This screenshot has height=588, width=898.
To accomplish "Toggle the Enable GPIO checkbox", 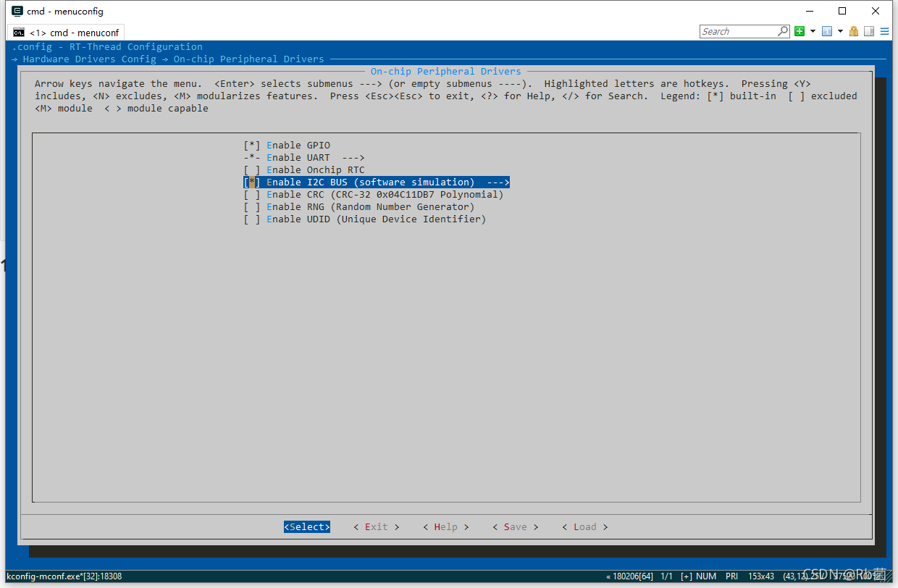I will tap(252, 145).
